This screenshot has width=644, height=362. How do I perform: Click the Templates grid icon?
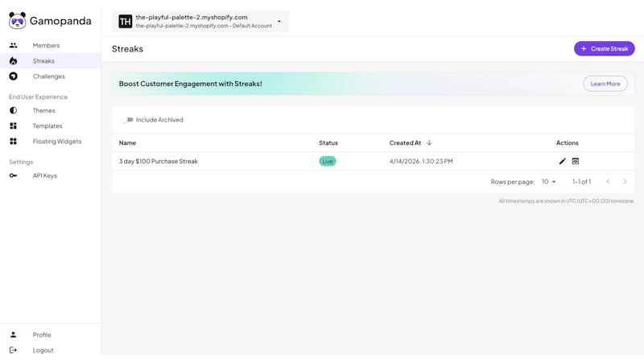coord(13,126)
